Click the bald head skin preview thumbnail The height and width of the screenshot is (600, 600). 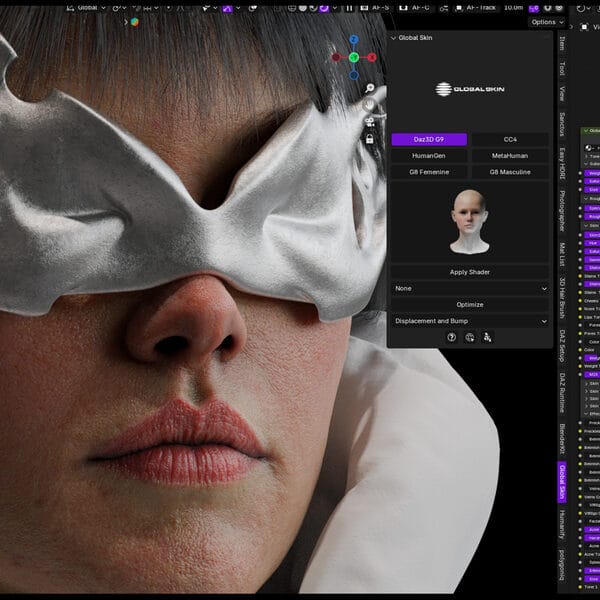tap(470, 222)
